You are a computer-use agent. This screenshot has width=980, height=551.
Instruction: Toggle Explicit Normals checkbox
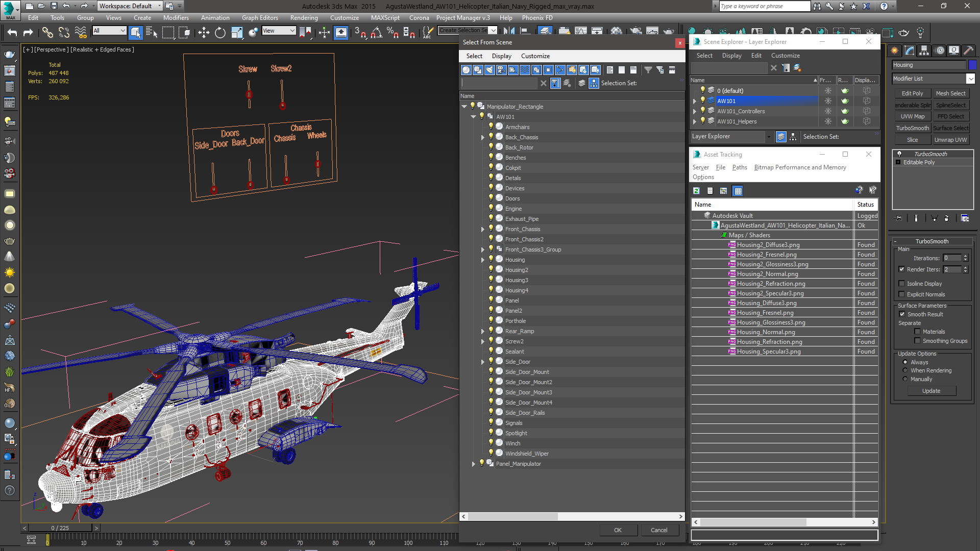tap(902, 294)
